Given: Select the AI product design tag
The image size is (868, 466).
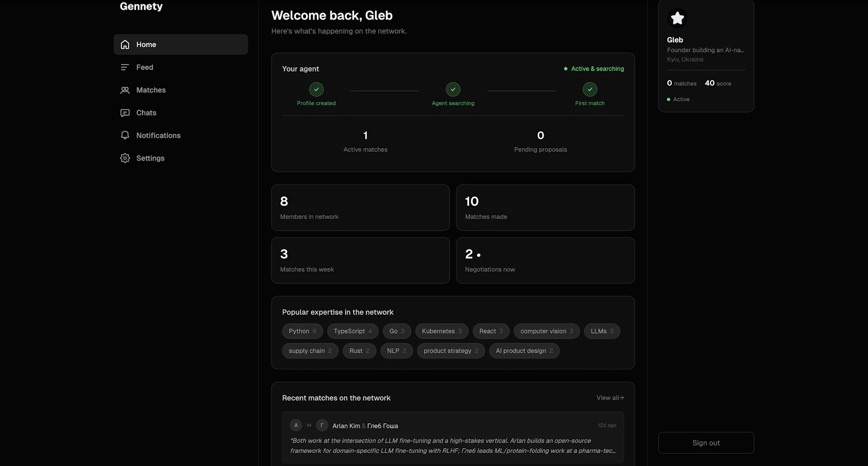Looking at the screenshot, I should click(525, 351).
